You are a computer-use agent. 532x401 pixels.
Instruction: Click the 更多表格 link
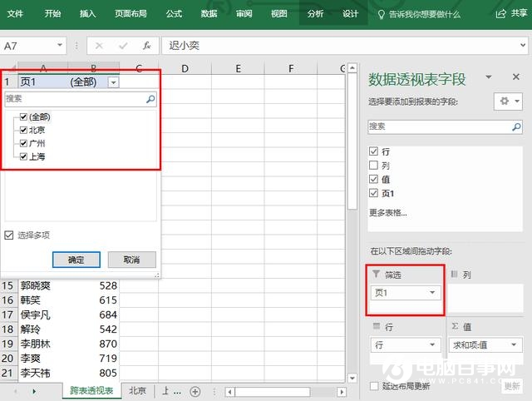tap(388, 212)
